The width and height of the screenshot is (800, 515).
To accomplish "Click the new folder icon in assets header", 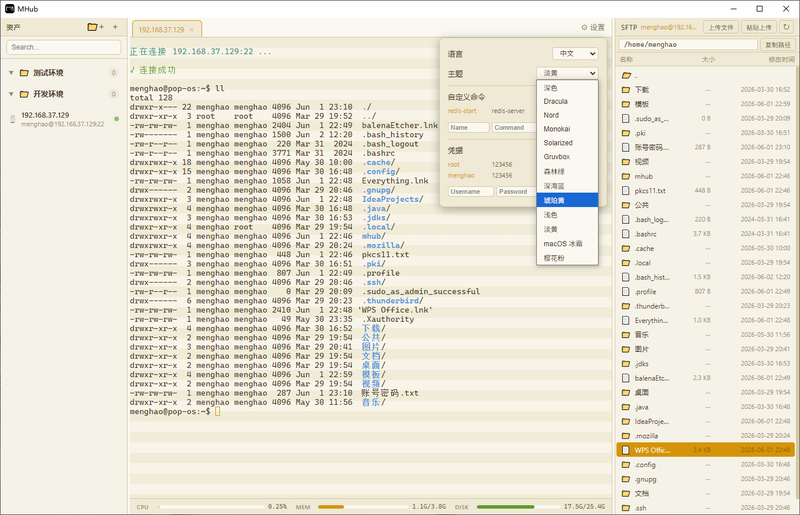I will point(95,27).
